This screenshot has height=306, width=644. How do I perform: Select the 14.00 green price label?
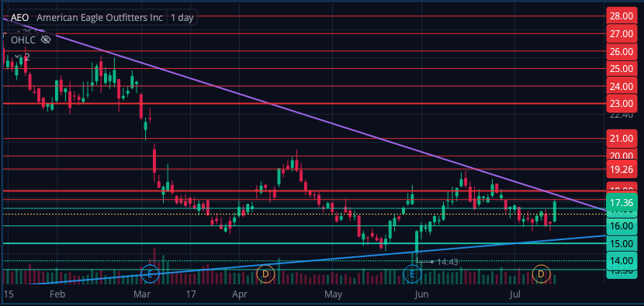point(621,260)
